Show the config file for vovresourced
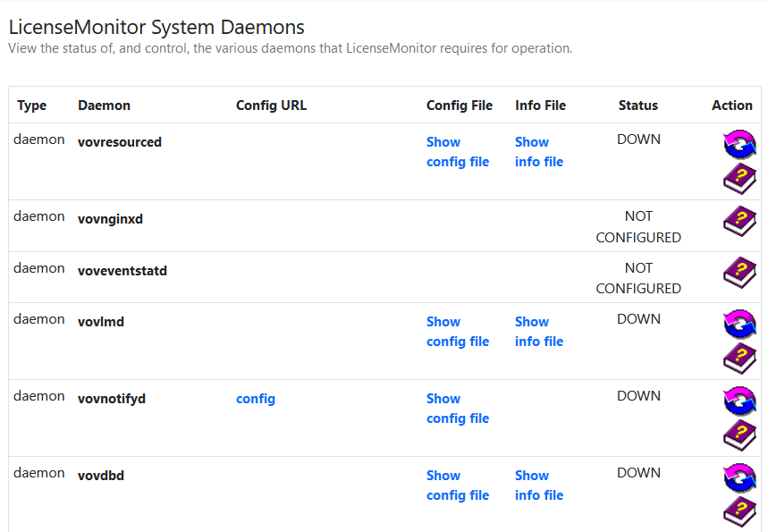This screenshot has width=768, height=532. coord(457,152)
